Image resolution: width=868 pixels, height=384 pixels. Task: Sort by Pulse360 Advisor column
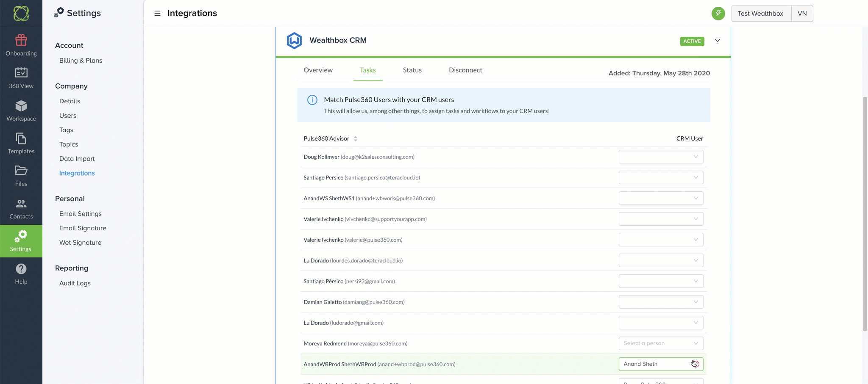pos(356,139)
